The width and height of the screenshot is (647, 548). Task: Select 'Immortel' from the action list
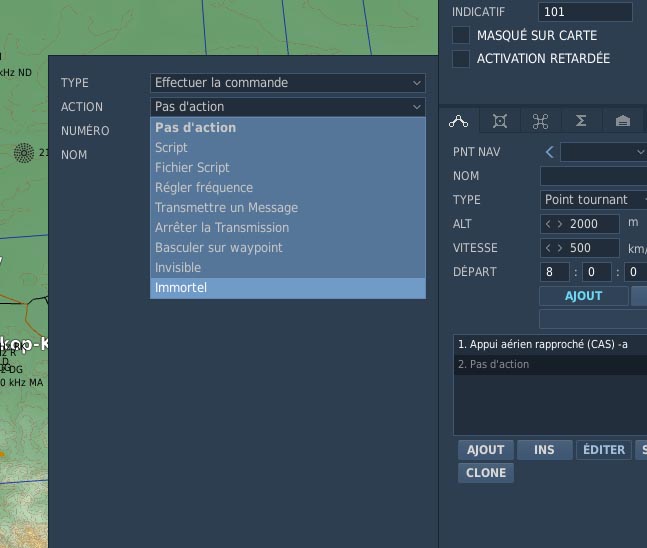point(288,288)
